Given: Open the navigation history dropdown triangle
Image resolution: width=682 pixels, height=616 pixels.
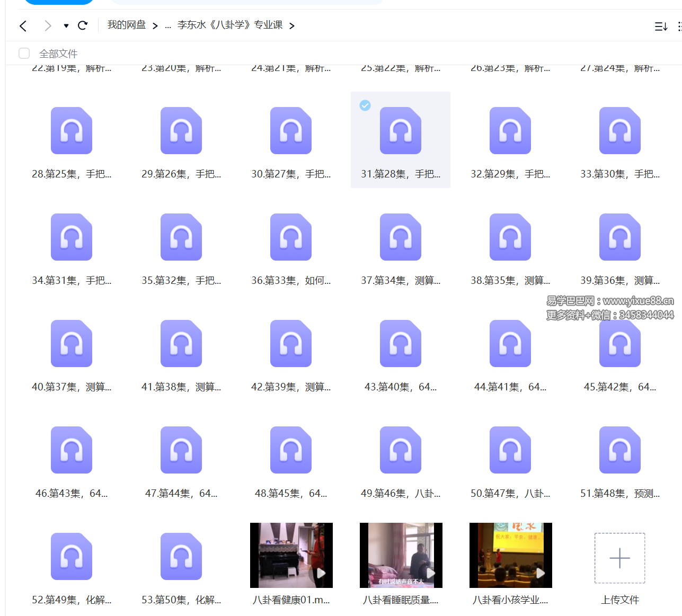Looking at the screenshot, I should (x=66, y=26).
